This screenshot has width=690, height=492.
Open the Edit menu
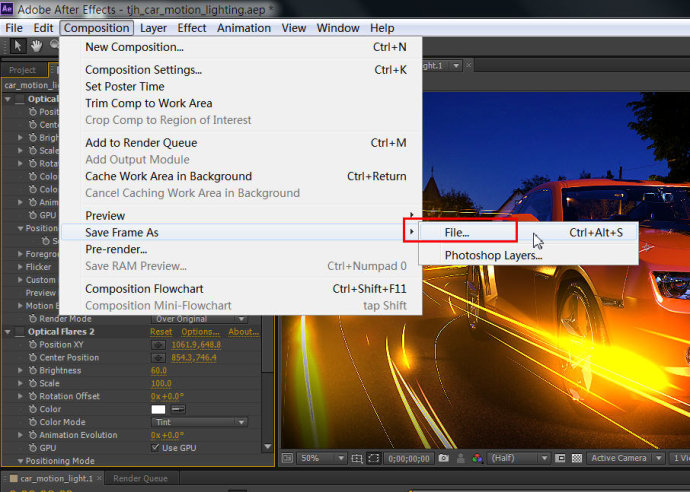click(43, 28)
